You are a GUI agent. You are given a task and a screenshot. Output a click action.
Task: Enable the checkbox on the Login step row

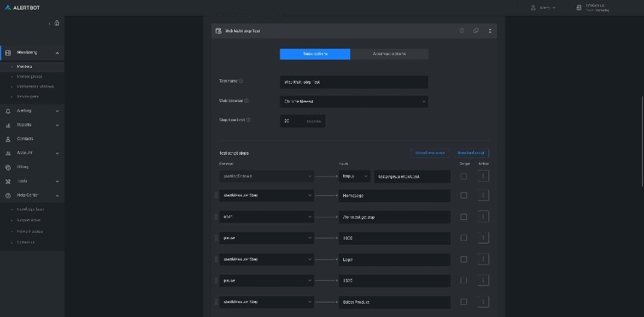point(463,259)
